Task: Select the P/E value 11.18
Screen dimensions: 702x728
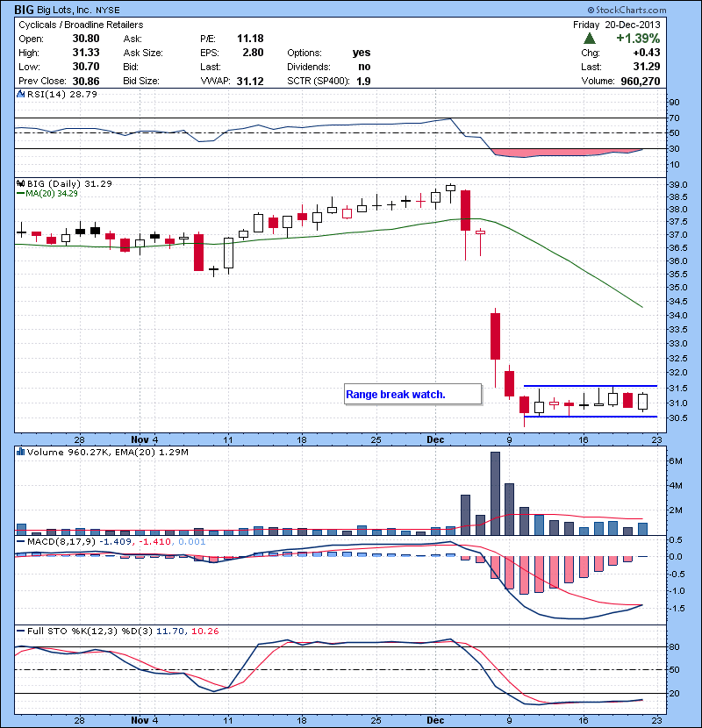Action: pos(250,39)
